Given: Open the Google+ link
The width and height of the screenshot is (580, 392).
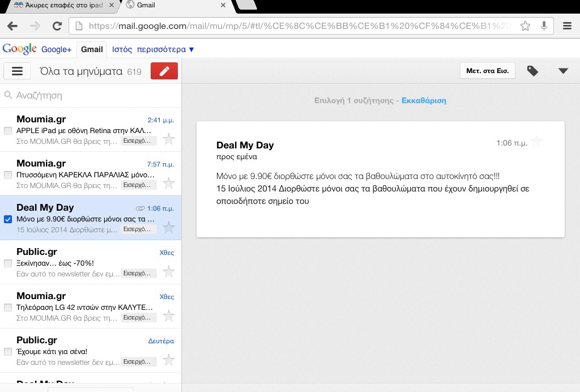Looking at the screenshot, I should tap(56, 49).
